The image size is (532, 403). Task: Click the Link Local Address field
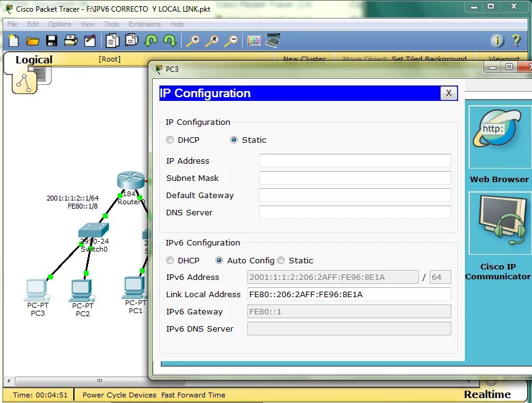(349, 294)
